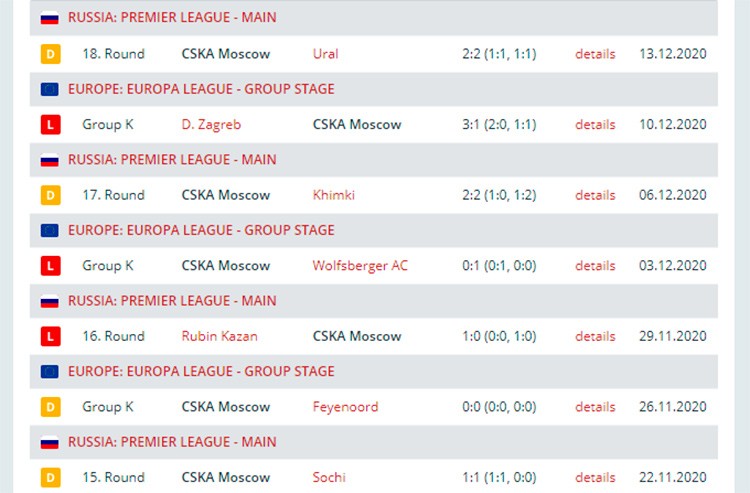
Task: Open the Wolfsberger AC team page
Action: [360, 266]
